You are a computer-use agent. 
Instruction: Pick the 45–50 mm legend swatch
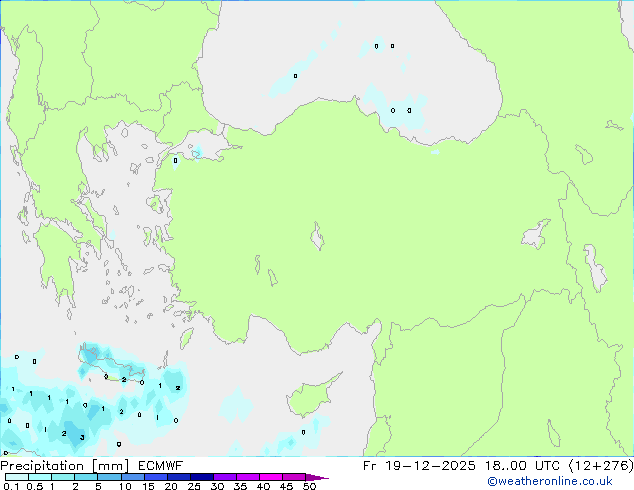pos(294,477)
